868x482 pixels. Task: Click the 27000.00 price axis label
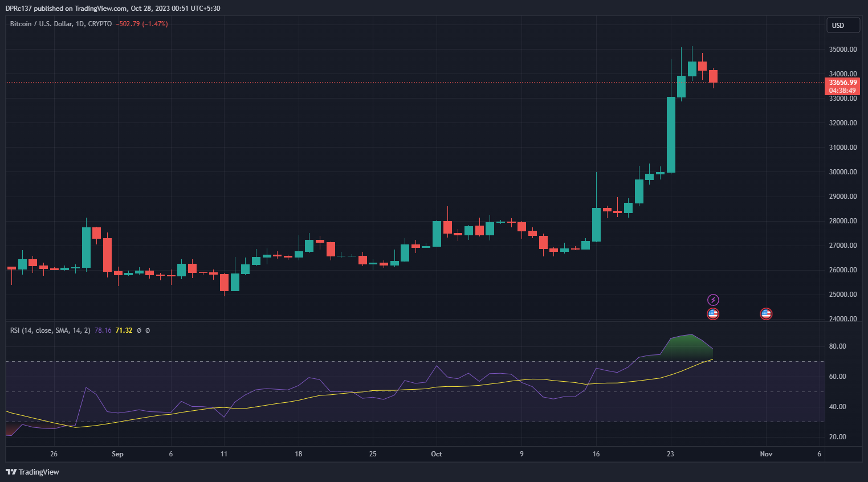pyautogui.click(x=843, y=246)
